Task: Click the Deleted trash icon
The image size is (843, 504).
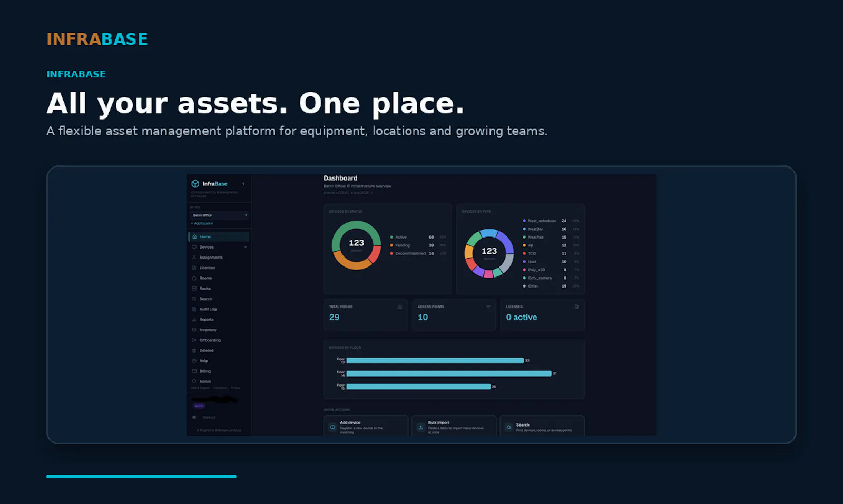Action: coord(194,351)
